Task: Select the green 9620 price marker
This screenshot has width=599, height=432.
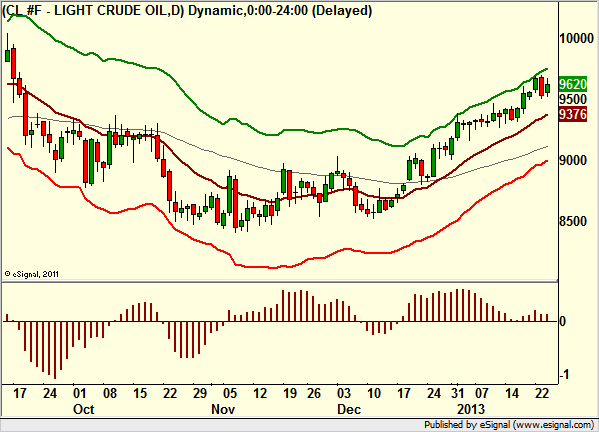Action: (x=573, y=84)
